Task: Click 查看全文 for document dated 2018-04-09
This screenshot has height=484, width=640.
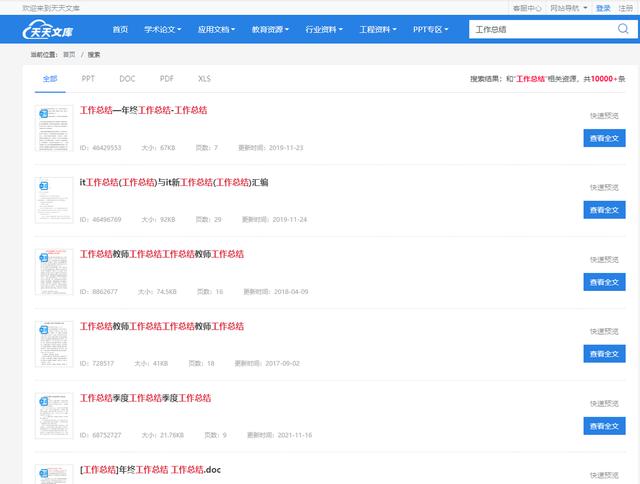Action: 604,282
